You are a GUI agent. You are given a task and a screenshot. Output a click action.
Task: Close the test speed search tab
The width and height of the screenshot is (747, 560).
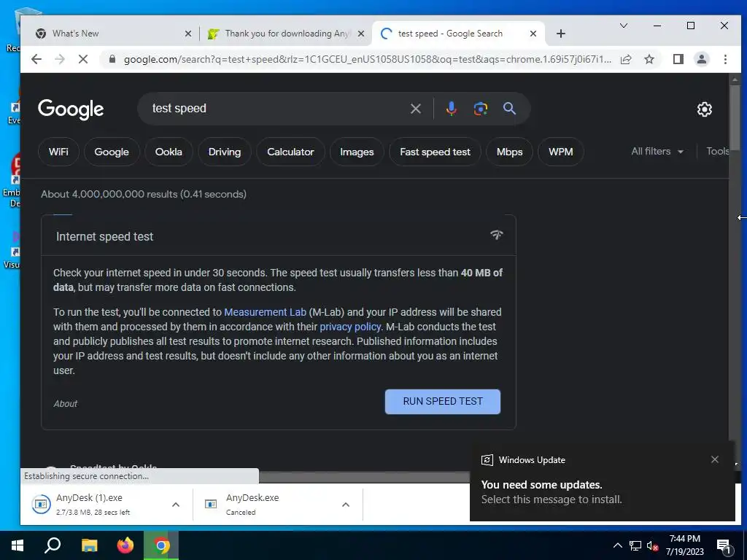(x=533, y=34)
